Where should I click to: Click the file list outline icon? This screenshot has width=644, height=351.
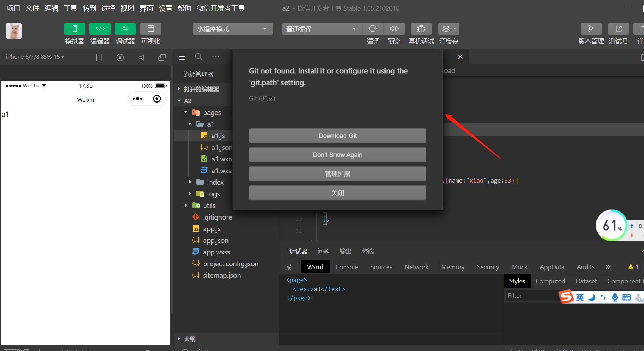pos(182,57)
